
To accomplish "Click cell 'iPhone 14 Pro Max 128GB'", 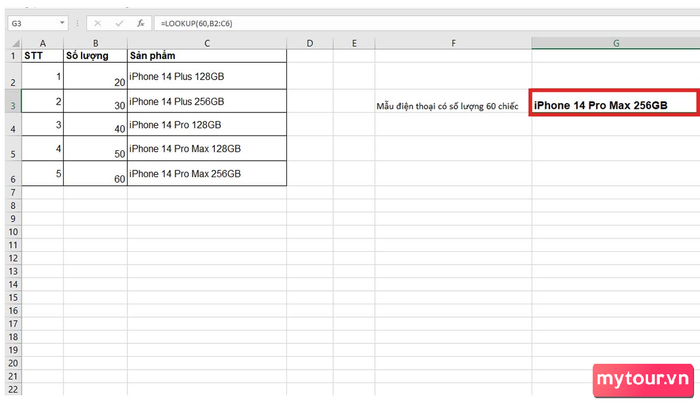I will coord(207,148).
